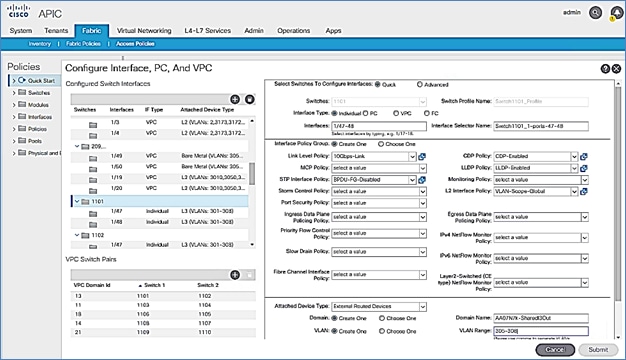Click folder icon of switch 1101 row
This screenshot has height=360, width=626.
pos(85,202)
